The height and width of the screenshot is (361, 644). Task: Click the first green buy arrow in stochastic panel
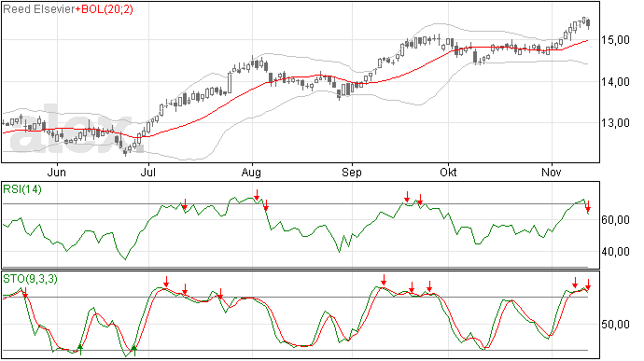(x=80, y=350)
